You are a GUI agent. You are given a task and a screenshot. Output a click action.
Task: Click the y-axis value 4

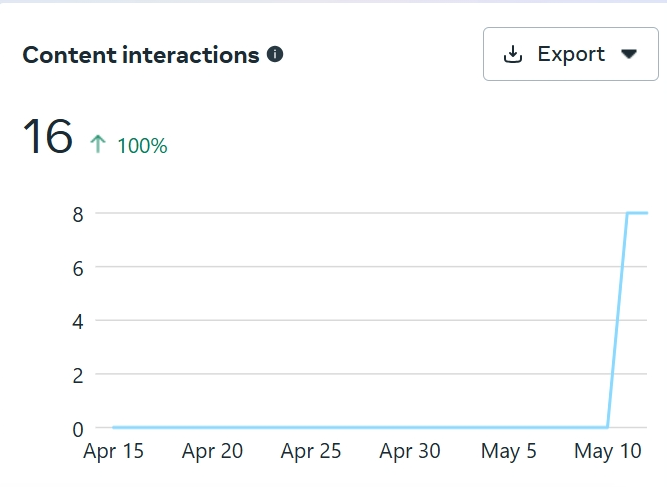[76, 321]
